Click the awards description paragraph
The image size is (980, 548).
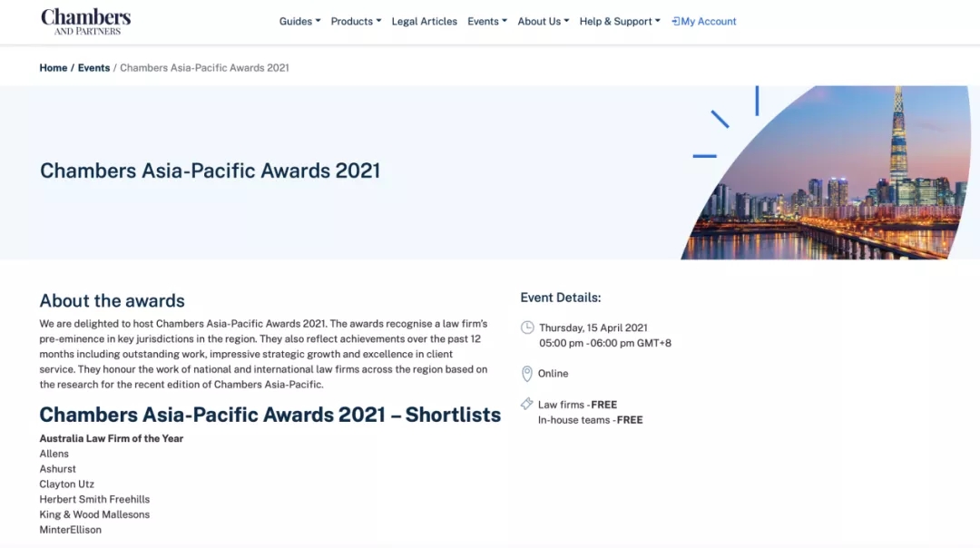click(x=263, y=354)
